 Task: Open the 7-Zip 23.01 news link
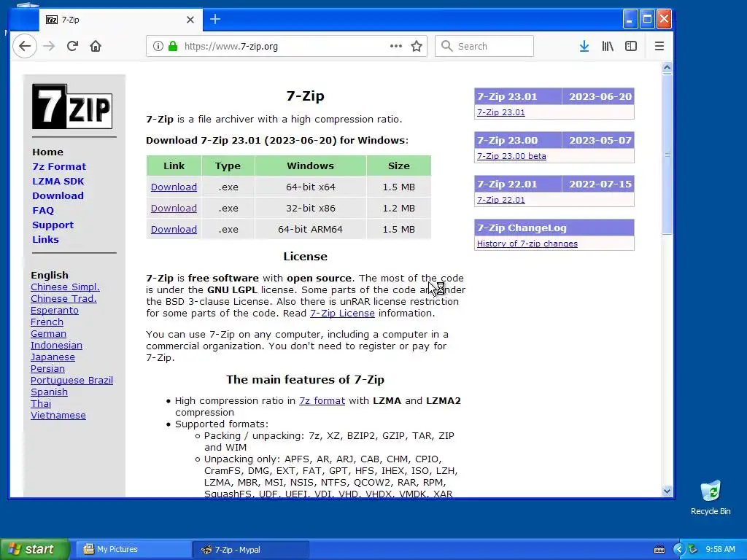pyautogui.click(x=500, y=112)
